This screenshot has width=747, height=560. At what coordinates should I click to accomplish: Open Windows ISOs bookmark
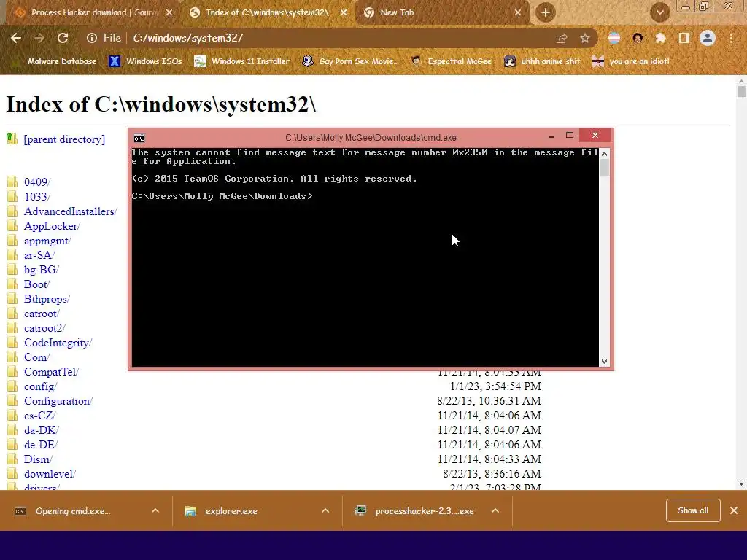[145, 61]
